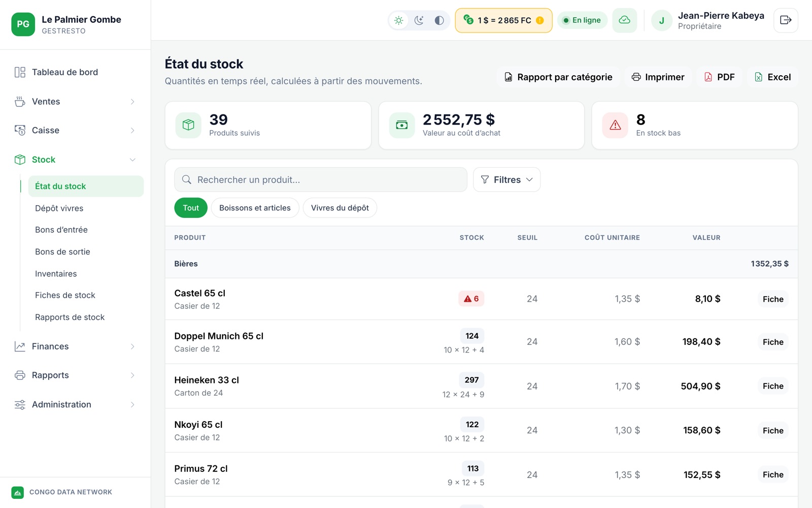812x508 pixels.
Task: Click the logout icon button
Action: tap(786, 20)
